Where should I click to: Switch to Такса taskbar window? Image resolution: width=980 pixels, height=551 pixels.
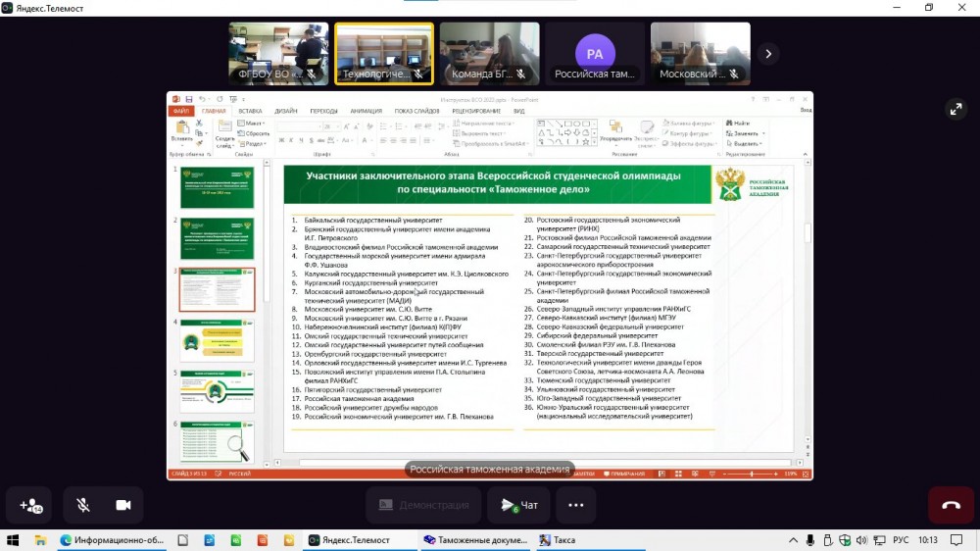point(559,540)
